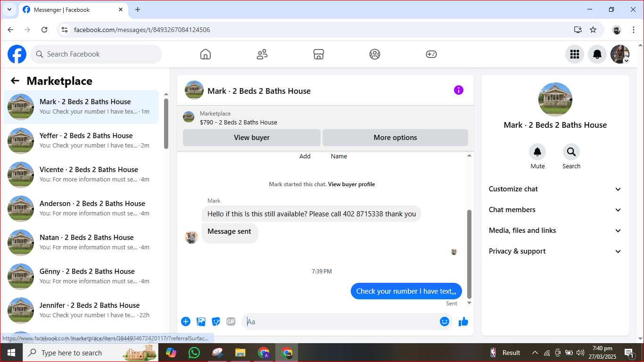Open volume control in system tray
The height and width of the screenshot is (362, 644).
tap(580, 353)
